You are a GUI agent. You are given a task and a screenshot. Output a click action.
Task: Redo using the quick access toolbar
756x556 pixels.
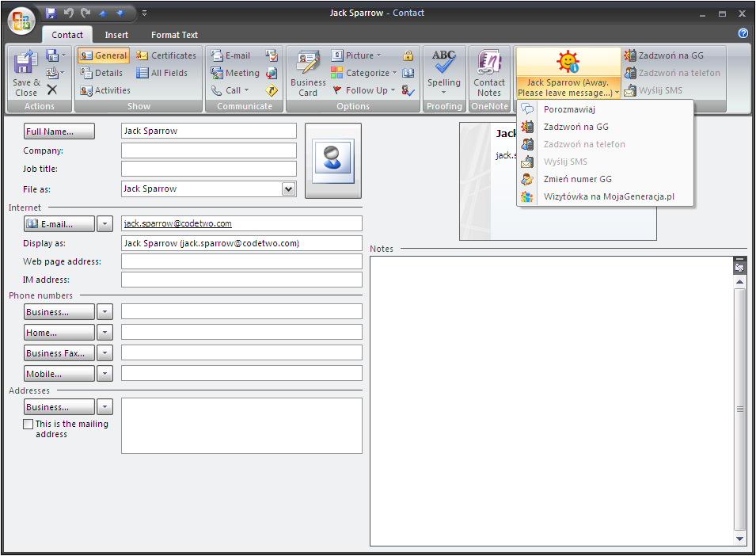pyautogui.click(x=85, y=13)
